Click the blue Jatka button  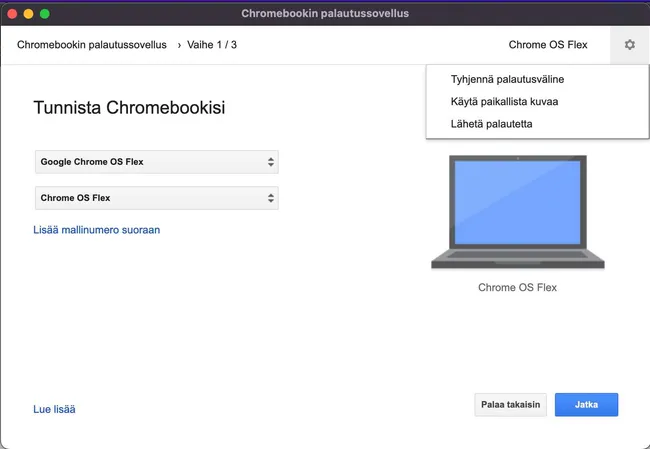point(586,405)
